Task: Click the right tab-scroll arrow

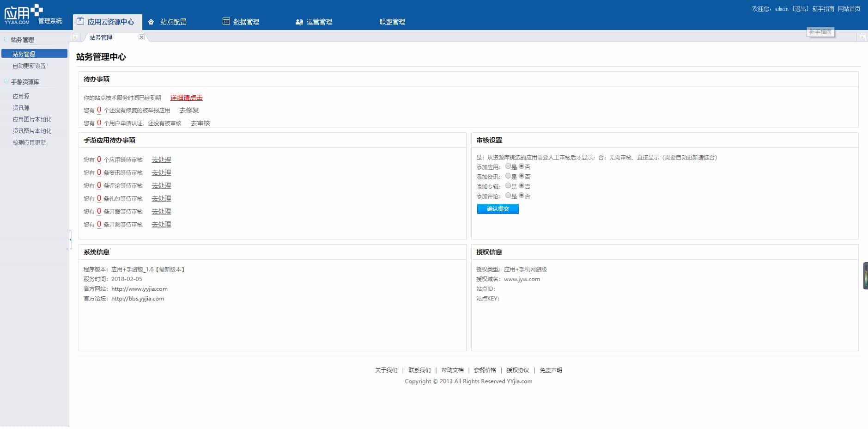Action: [x=862, y=37]
